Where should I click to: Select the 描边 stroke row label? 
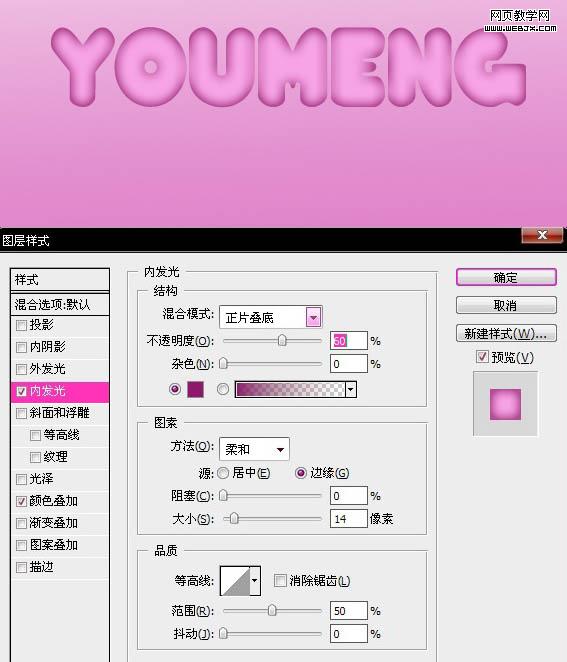pyautogui.click(x=41, y=567)
